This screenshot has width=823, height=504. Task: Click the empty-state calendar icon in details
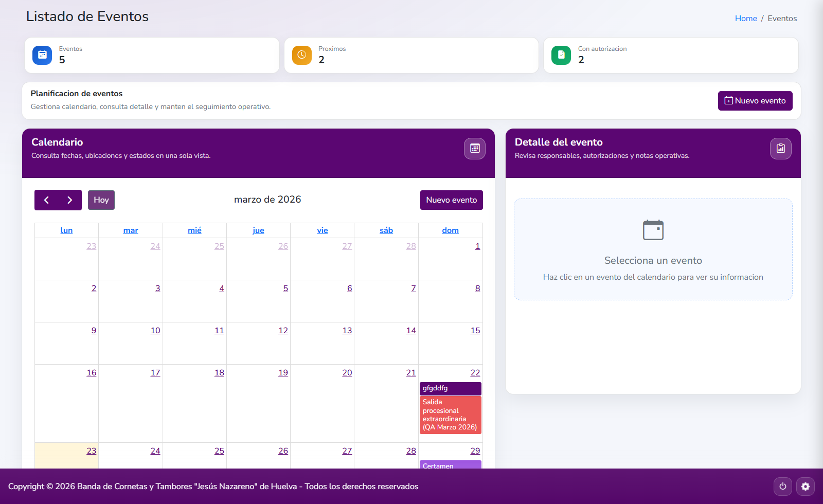coord(653,230)
